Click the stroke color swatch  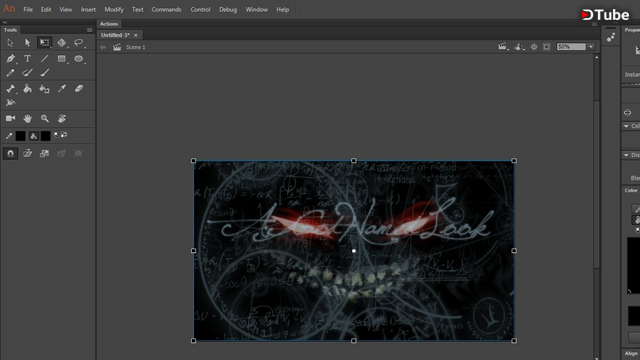click(20, 136)
